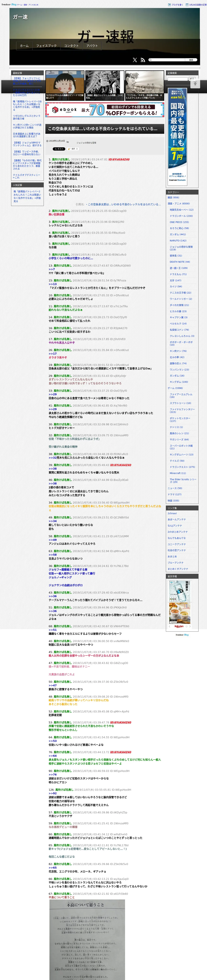Screen dimensions: 207x980
Task: Open the X (Twitter) icon in the header
Action: tap(135, 60)
